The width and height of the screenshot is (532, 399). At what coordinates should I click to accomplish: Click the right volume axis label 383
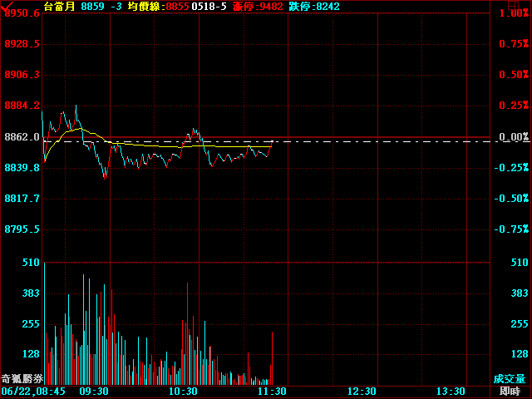click(x=520, y=293)
